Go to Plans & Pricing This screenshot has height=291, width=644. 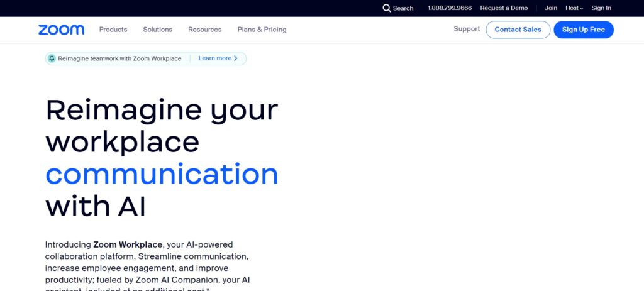[262, 30]
